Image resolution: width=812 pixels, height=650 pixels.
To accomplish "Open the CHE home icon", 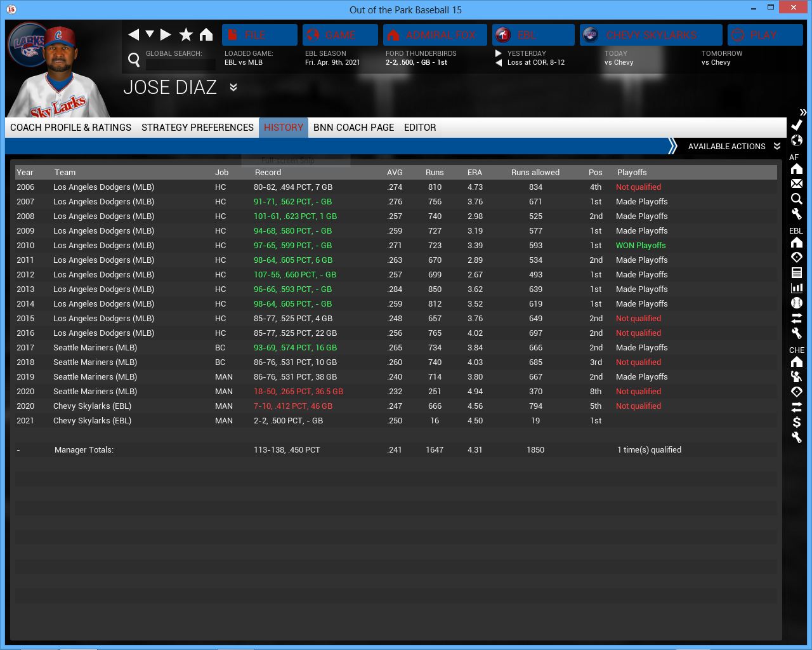I will 797,362.
